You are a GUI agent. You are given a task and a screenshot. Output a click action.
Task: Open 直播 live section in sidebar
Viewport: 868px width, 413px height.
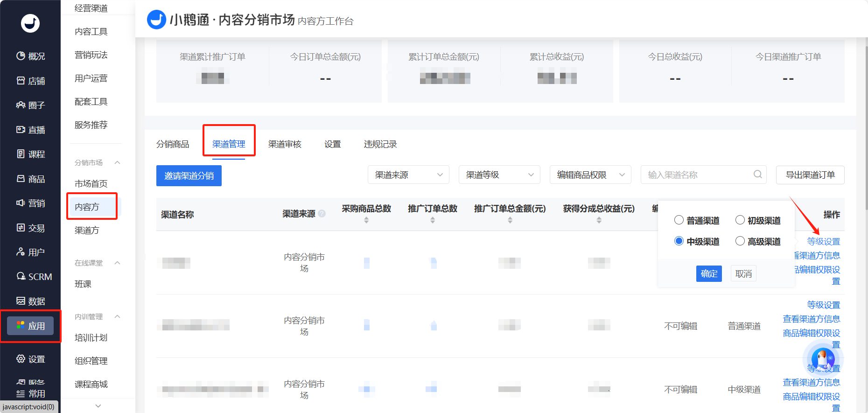30,130
